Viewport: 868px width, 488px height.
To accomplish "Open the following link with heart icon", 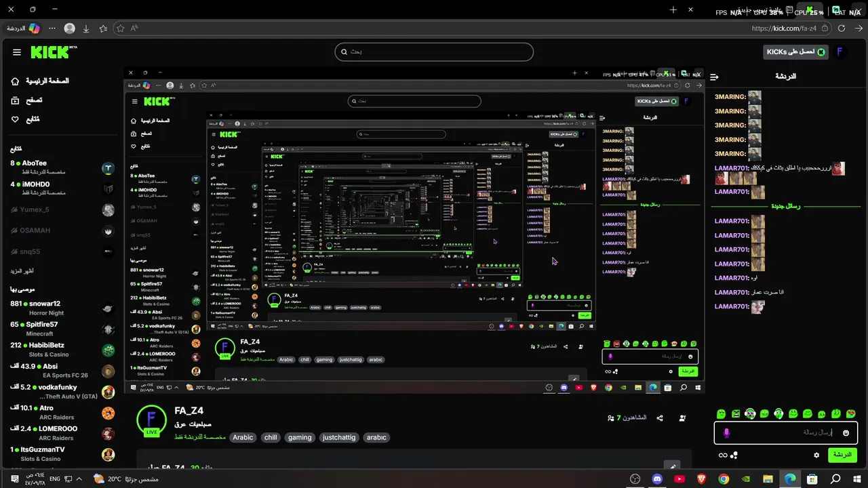I will [x=25, y=119].
